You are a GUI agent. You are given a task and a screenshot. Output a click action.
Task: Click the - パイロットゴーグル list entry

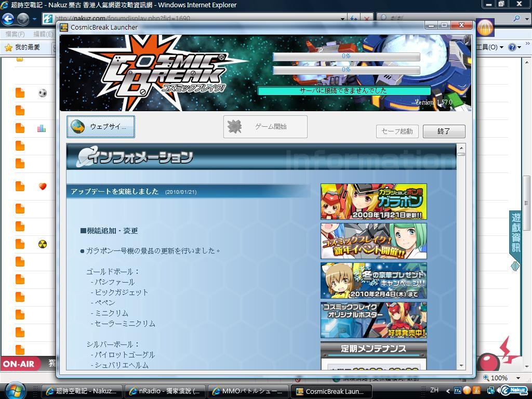[x=123, y=355]
